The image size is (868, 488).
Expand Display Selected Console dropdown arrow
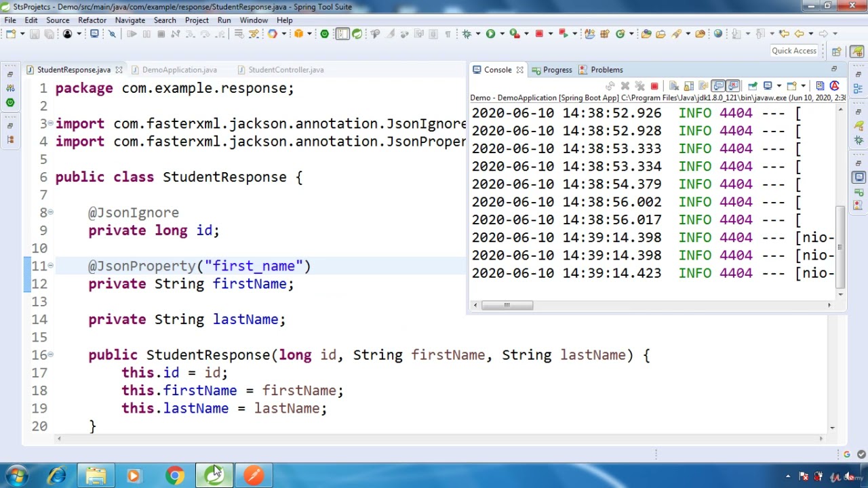tap(779, 86)
